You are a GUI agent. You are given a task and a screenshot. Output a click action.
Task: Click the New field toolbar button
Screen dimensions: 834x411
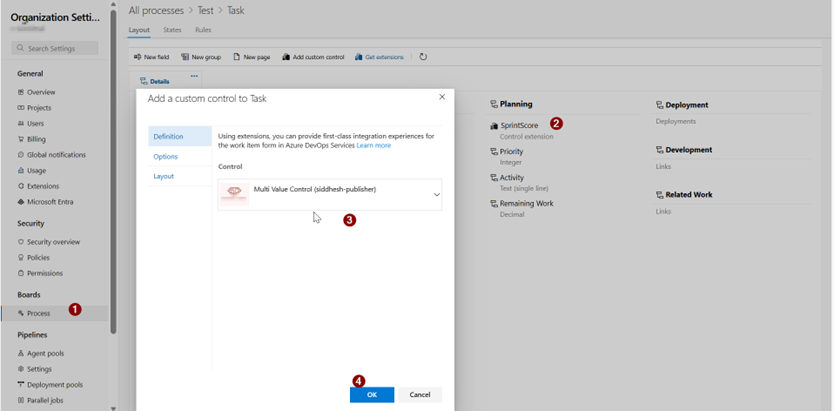tap(151, 57)
